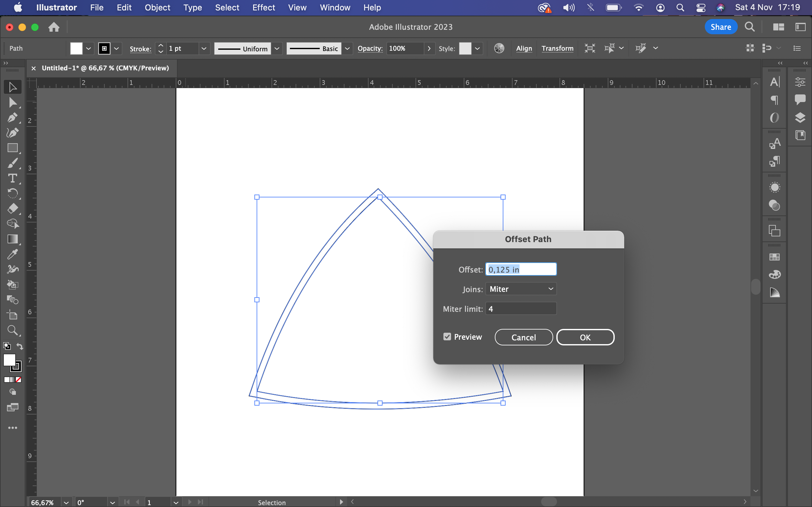
Task: Select the Eraser tool
Action: [x=12, y=209]
